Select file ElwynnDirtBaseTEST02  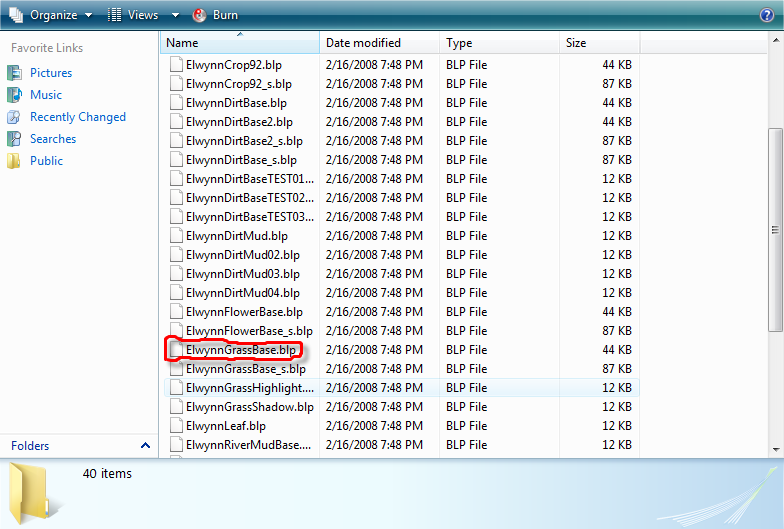point(250,198)
